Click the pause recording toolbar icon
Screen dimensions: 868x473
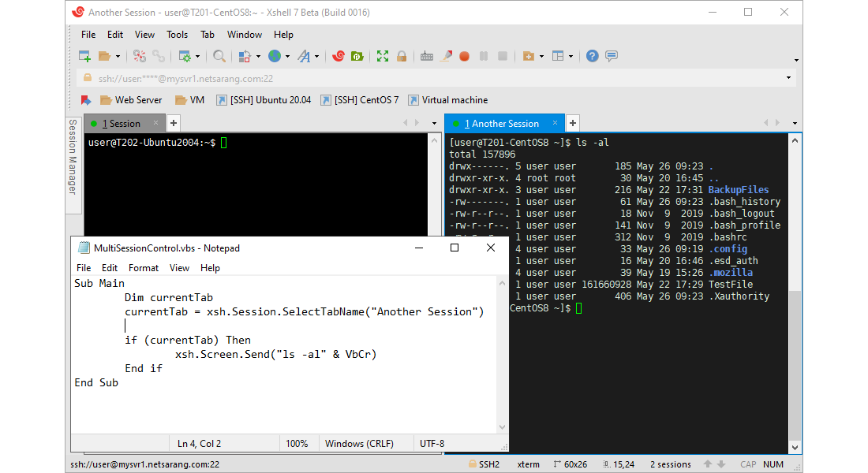(484, 56)
